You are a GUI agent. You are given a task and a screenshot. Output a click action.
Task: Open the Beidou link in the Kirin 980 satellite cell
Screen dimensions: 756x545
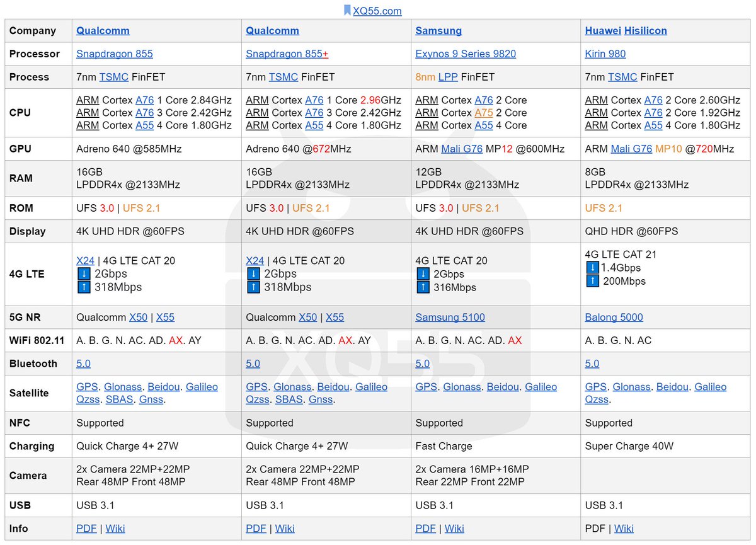(x=672, y=387)
